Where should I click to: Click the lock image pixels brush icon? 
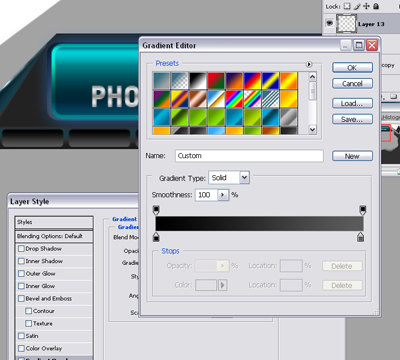pos(357,6)
